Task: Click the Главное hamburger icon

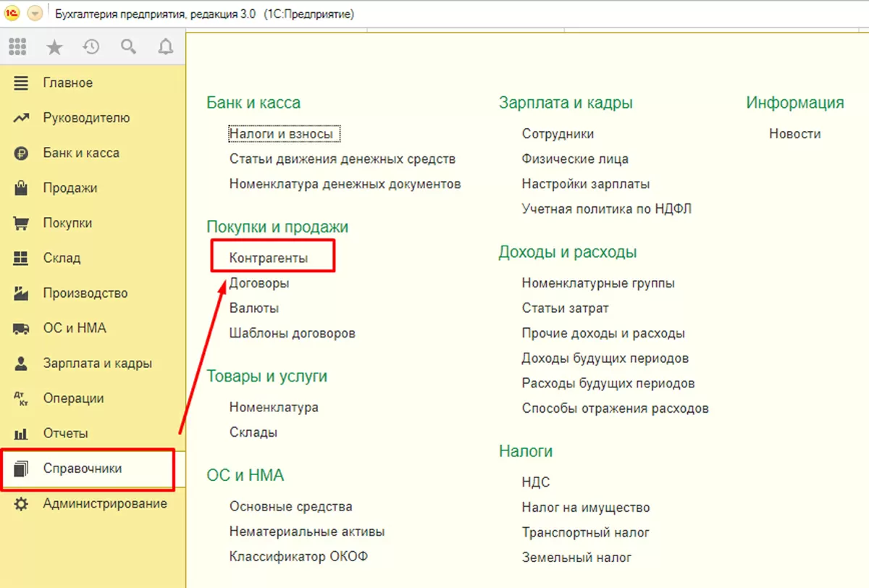Action: (21, 83)
